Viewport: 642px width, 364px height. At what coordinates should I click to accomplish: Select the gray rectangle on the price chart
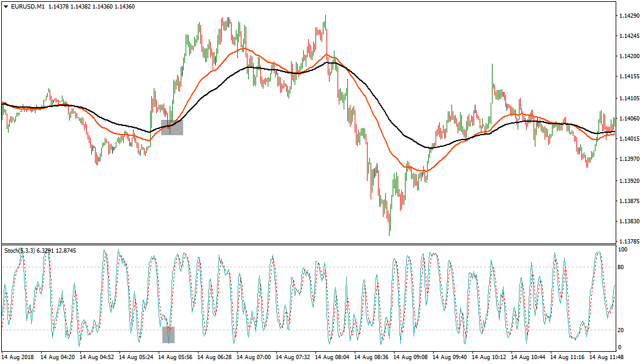(172, 127)
